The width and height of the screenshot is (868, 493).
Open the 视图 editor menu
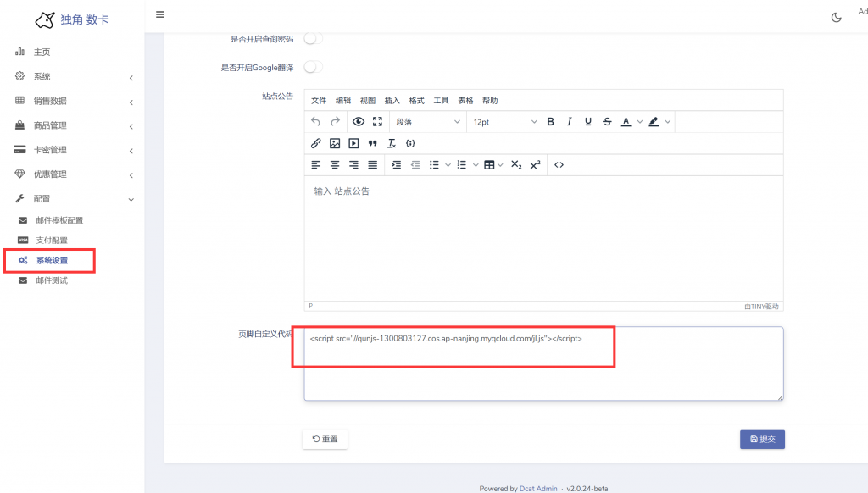pyautogui.click(x=368, y=100)
